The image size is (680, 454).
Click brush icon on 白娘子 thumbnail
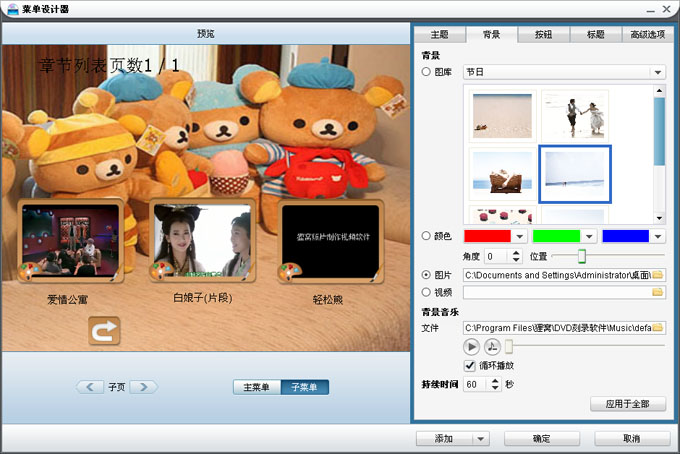(248, 273)
